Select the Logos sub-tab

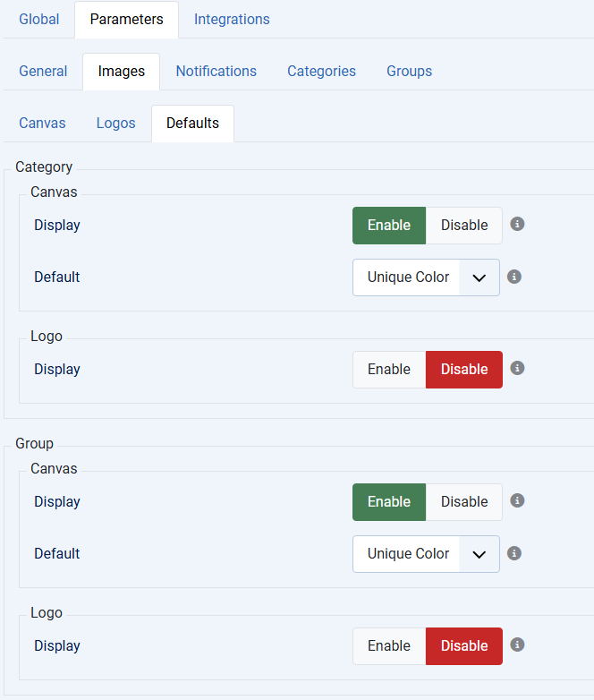point(116,123)
